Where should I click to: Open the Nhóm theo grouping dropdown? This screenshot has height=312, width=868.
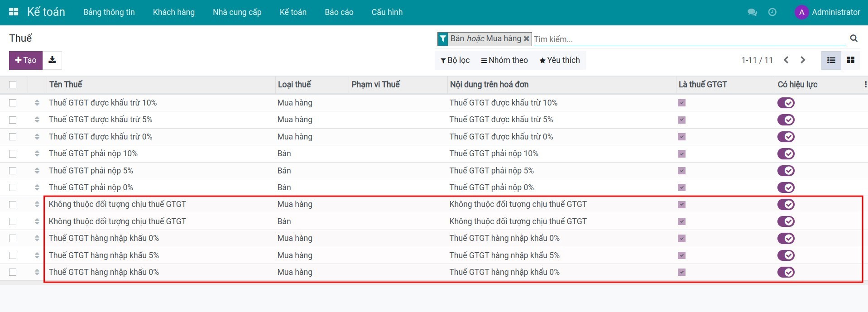pos(504,60)
